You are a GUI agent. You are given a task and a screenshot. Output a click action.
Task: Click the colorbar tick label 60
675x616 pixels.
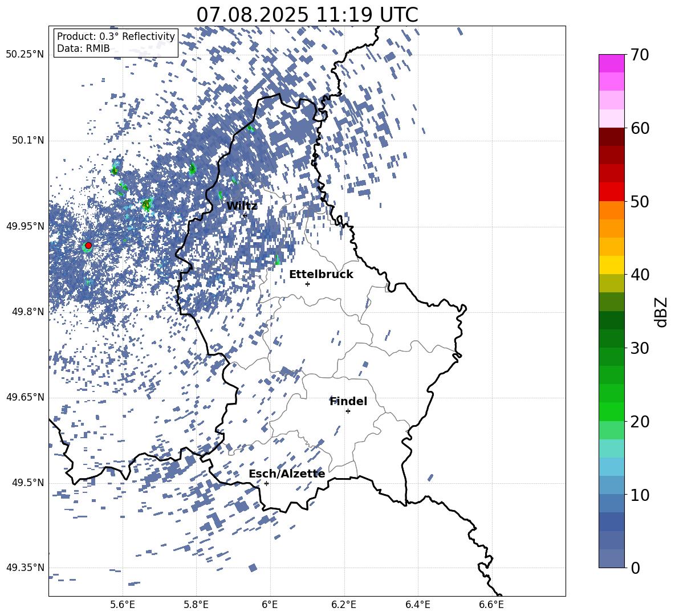(x=640, y=128)
